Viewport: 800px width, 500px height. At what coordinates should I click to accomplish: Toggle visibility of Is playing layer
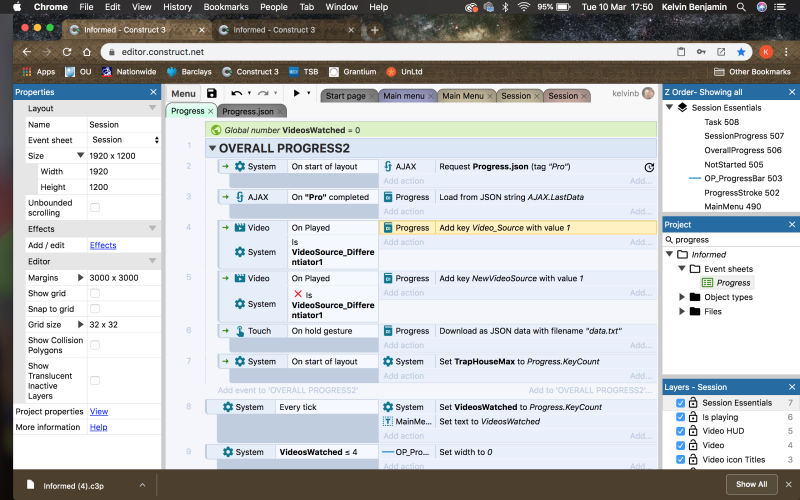coord(680,417)
